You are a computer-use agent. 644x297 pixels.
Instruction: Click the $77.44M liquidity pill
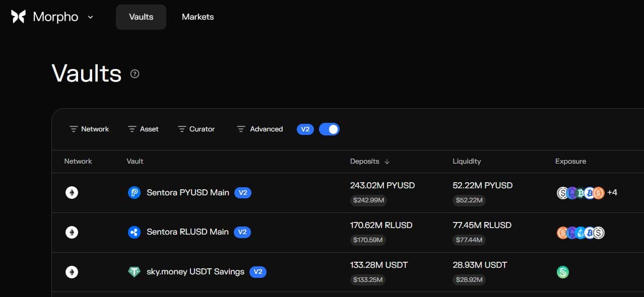[469, 240]
